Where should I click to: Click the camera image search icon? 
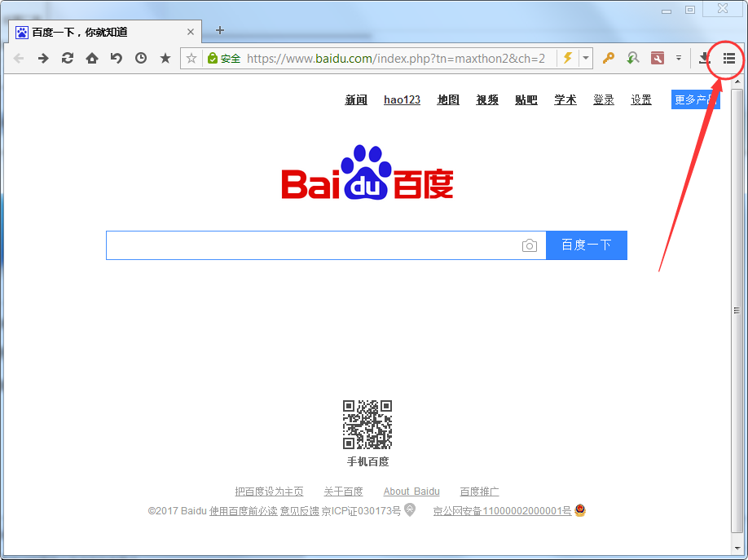point(530,245)
